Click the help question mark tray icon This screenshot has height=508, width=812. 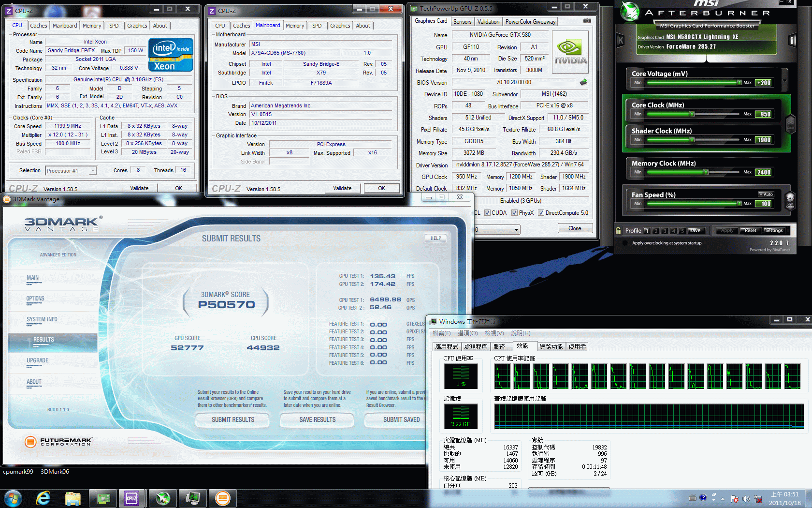(x=703, y=497)
